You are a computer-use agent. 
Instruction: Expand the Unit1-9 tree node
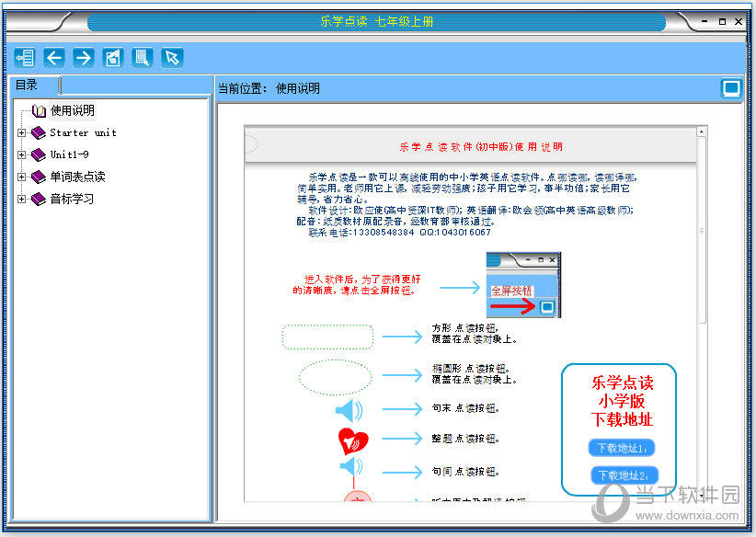21,154
